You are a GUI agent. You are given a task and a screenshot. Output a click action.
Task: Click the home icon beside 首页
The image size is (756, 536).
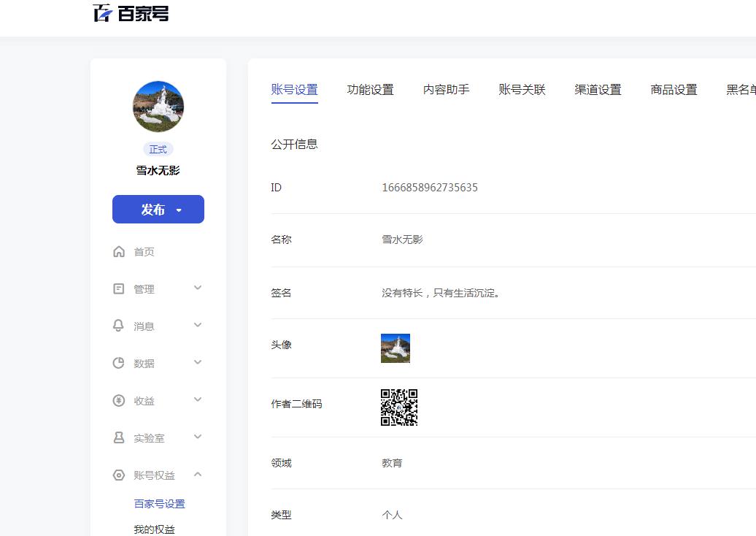pyautogui.click(x=119, y=252)
